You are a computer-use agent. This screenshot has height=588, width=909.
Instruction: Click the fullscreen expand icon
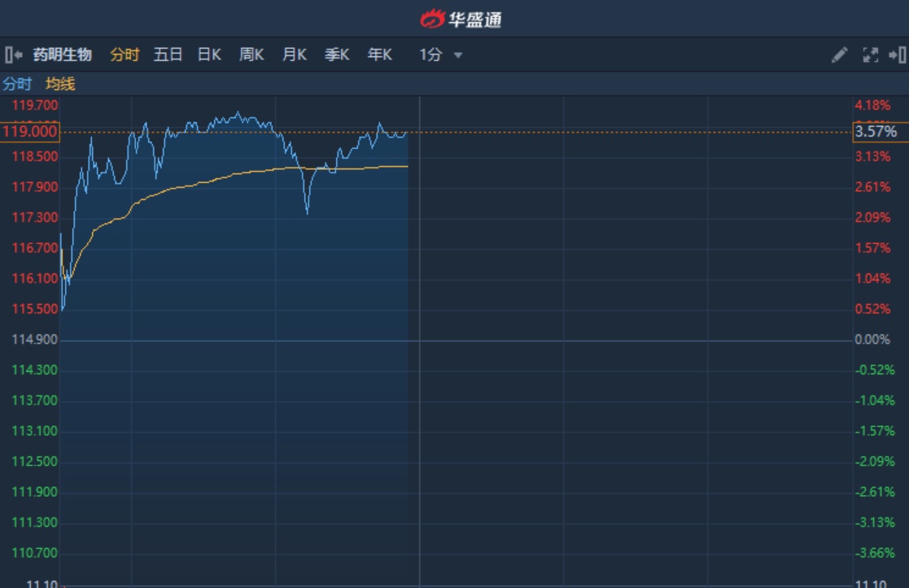pyautogui.click(x=870, y=55)
